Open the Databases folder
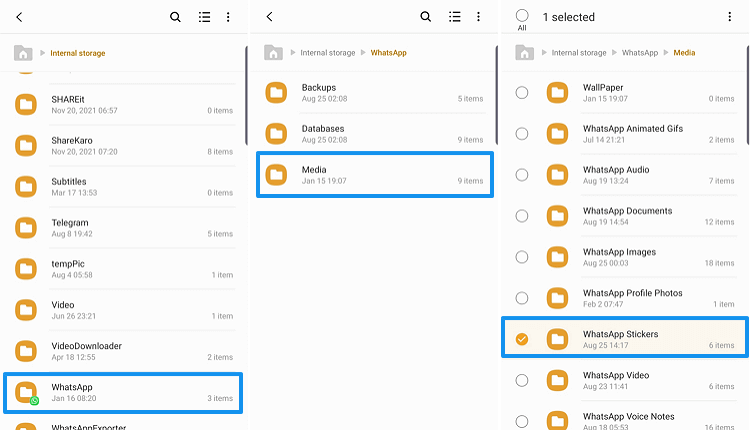This screenshot has height=430, width=750. (x=374, y=134)
